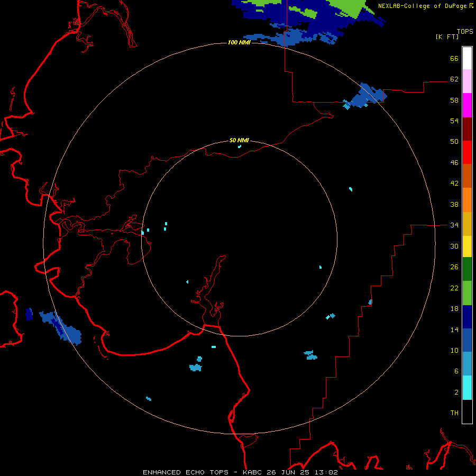
Task: Click the bright red 46-50 kft legend swatch
Action: tap(467, 152)
